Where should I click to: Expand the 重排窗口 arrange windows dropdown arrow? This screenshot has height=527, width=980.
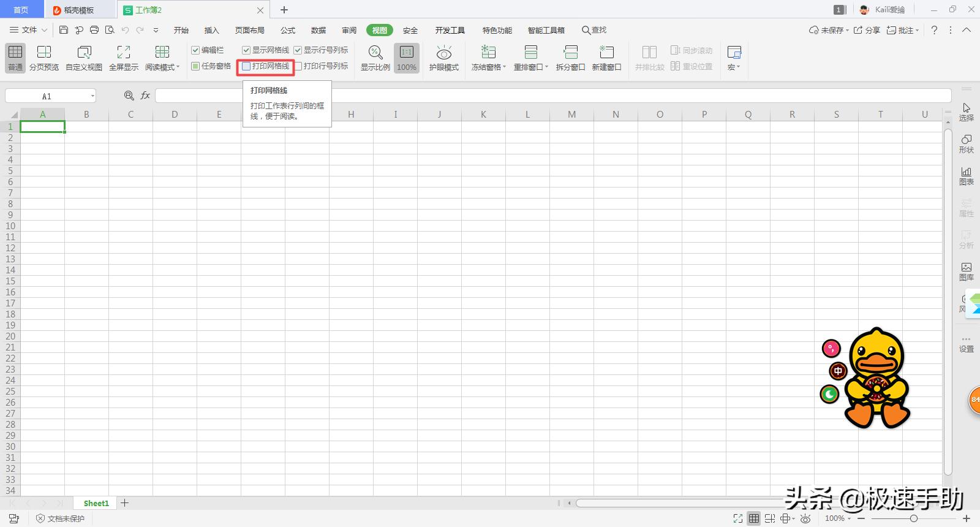(546, 67)
